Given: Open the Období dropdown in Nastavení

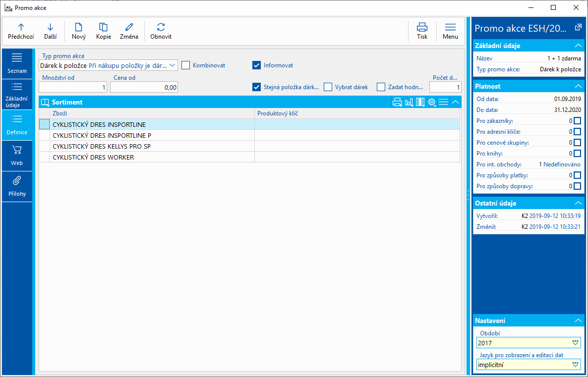Looking at the screenshot, I should [575, 343].
